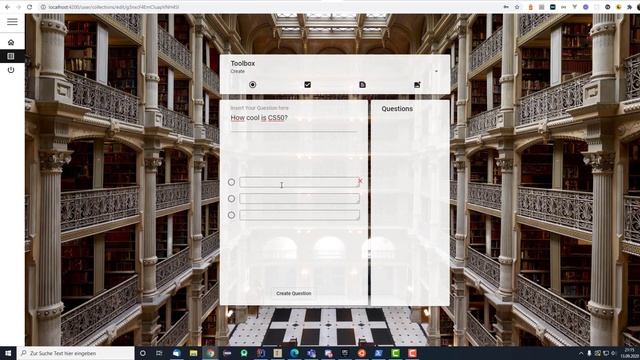The image size is (640, 360).
Task: Select the third answer radio button
Action: tap(231, 215)
